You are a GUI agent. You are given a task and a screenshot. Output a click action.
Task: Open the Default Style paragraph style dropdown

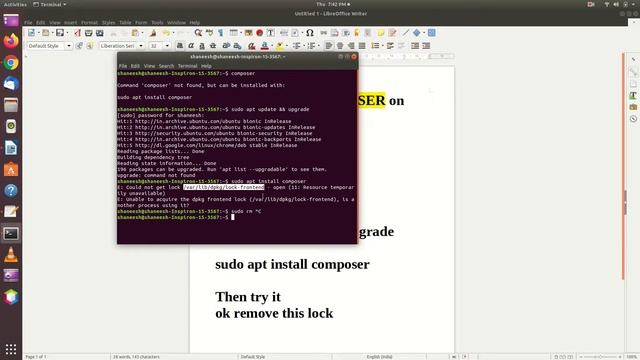click(x=69, y=46)
